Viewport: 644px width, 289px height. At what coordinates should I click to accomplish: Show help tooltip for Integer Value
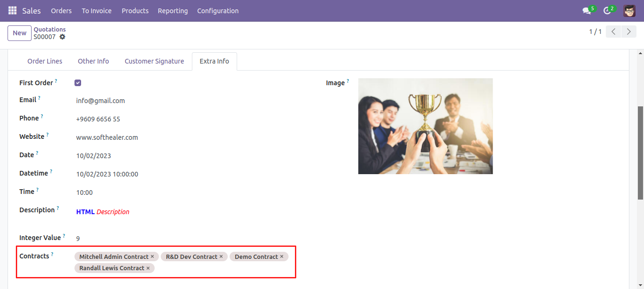tap(64, 236)
